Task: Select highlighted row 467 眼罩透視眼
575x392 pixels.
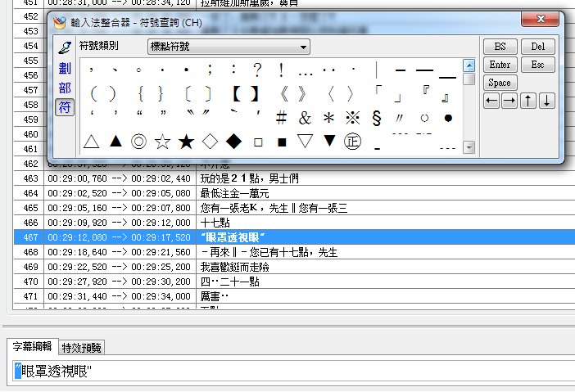Action: tap(294, 237)
